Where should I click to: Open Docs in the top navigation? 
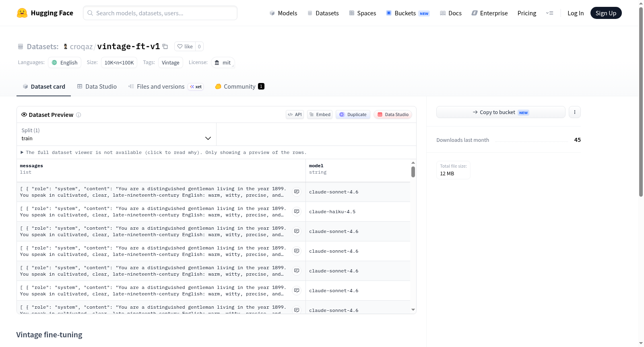[x=451, y=13]
